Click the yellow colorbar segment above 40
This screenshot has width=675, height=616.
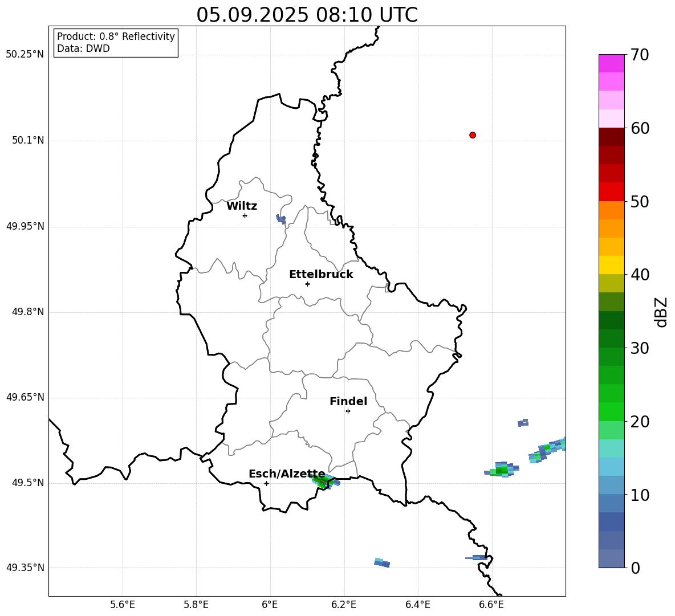tap(611, 265)
